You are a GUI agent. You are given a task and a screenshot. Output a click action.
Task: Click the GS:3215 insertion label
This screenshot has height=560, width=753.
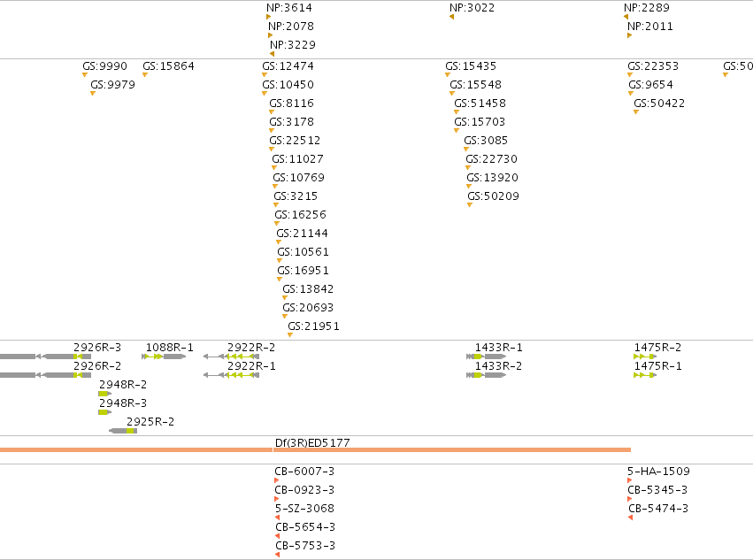pos(296,196)
